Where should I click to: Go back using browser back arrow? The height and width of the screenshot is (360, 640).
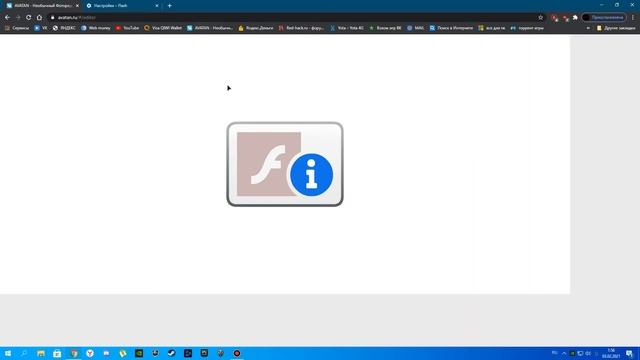[x=7, y=18]
